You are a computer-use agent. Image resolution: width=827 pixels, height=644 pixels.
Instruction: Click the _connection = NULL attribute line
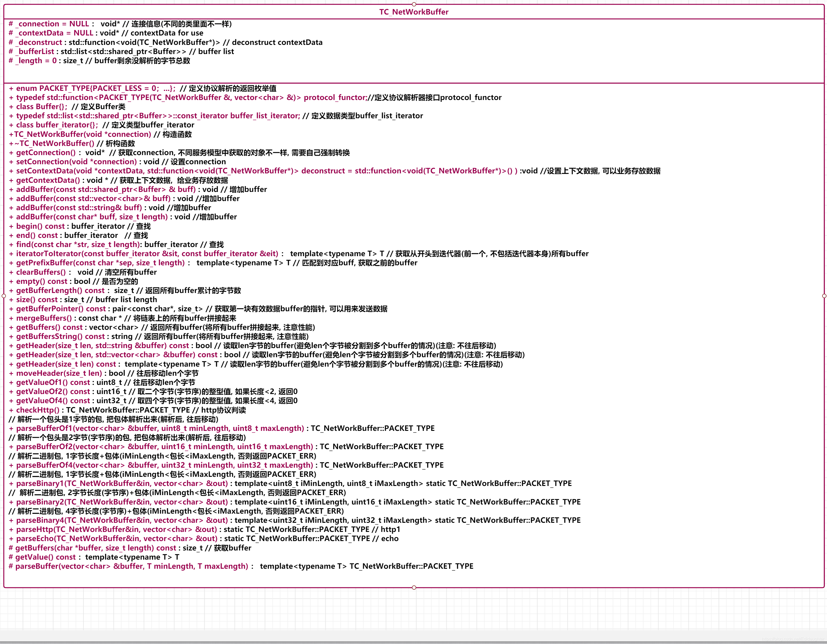coord(120,24)
